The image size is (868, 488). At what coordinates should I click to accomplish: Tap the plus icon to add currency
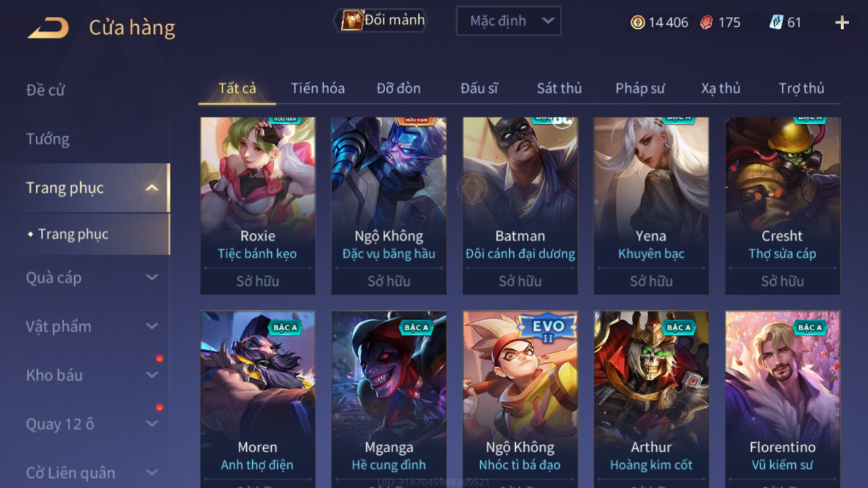click(x=842, y=22)
